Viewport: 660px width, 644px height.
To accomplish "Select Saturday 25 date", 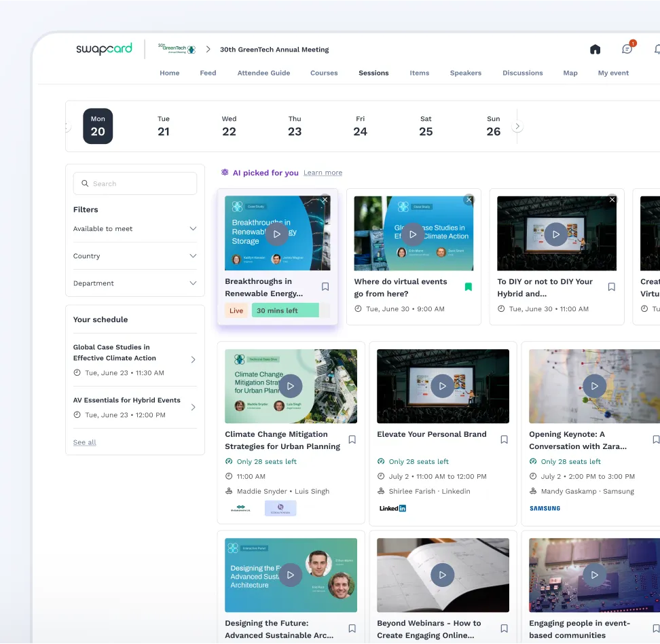I will [426, 126].
